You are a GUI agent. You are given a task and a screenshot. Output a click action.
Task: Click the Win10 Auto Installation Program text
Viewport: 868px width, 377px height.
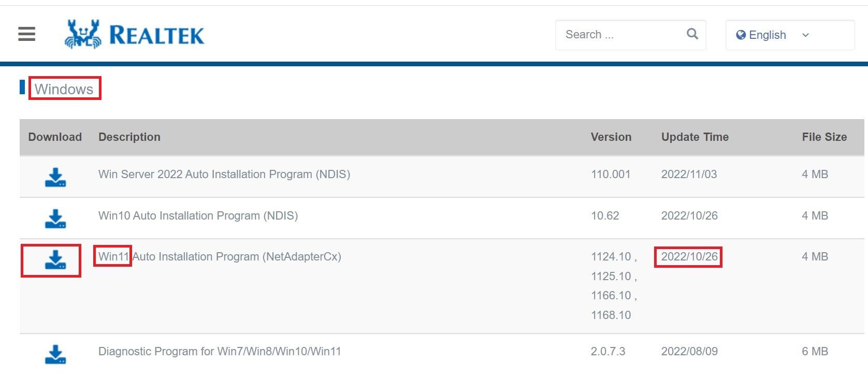pos(198,215)
